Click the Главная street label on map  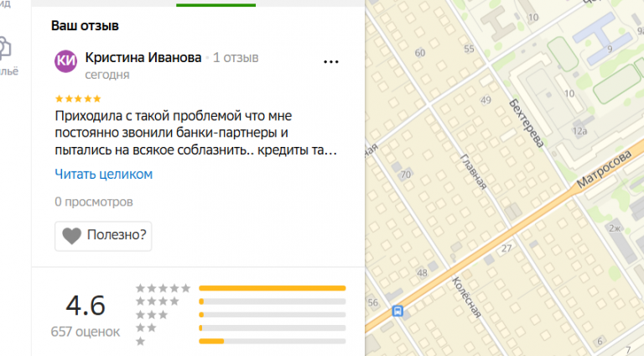pyautogui.click(x=474, y=171)
